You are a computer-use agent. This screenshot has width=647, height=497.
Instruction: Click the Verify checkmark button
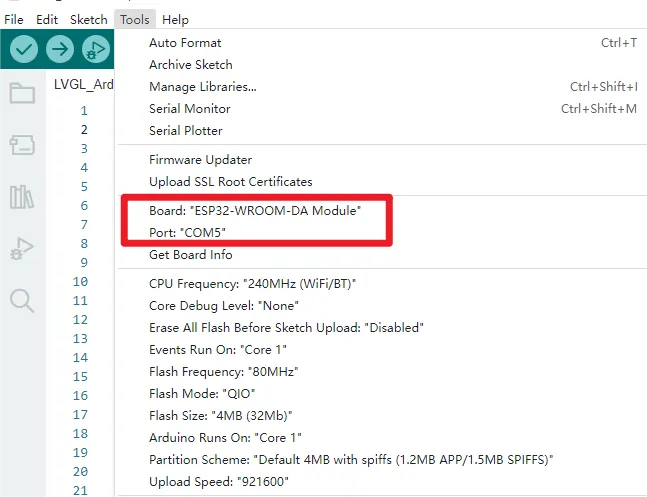tap(24, 49)
